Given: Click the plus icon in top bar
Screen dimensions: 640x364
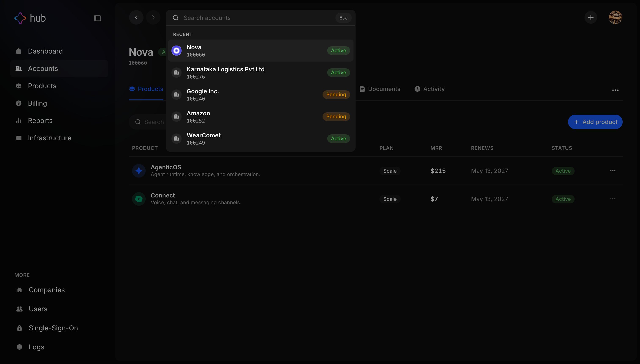Looking at the screenshot, I should click(x=591, y=17).
